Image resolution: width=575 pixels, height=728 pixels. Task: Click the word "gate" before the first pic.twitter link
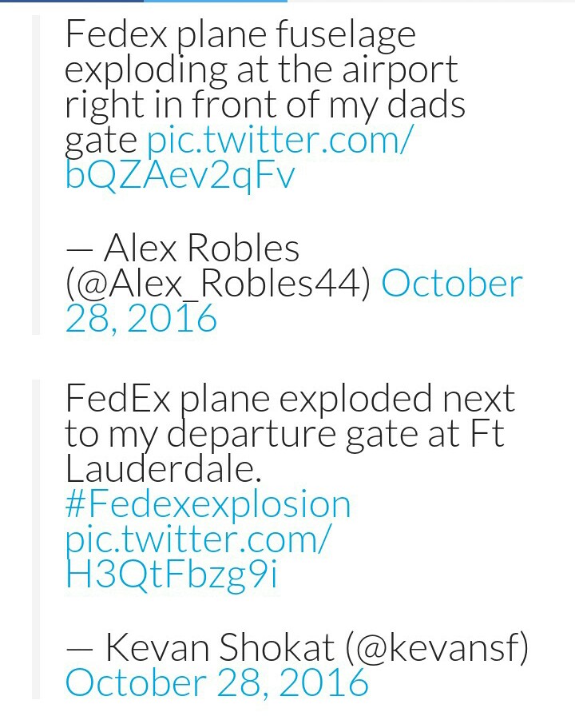101,141
